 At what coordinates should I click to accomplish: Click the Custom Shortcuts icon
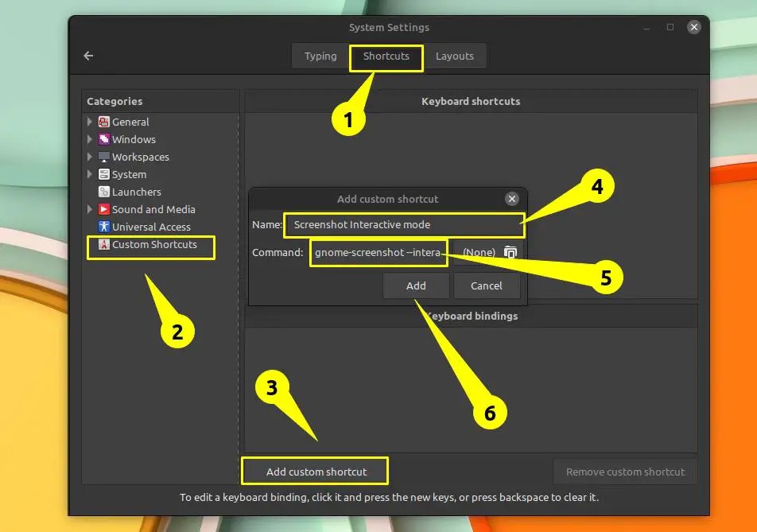(104, 245)
